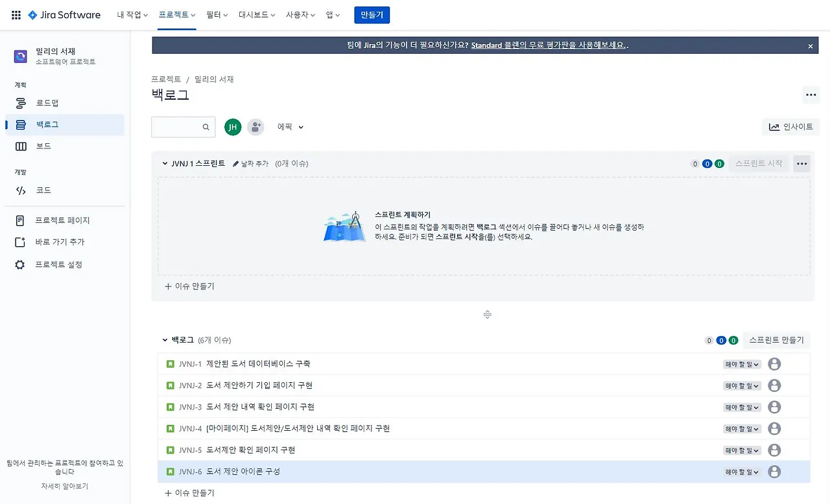Open the Standard 플랜 무료 평가판 link

coord(549,45)
